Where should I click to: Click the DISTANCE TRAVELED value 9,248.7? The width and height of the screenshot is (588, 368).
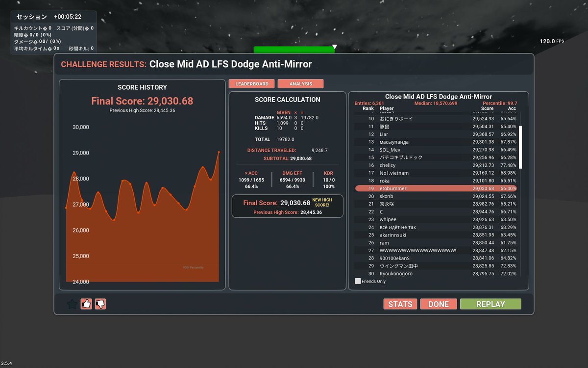[x=319, y=150]
